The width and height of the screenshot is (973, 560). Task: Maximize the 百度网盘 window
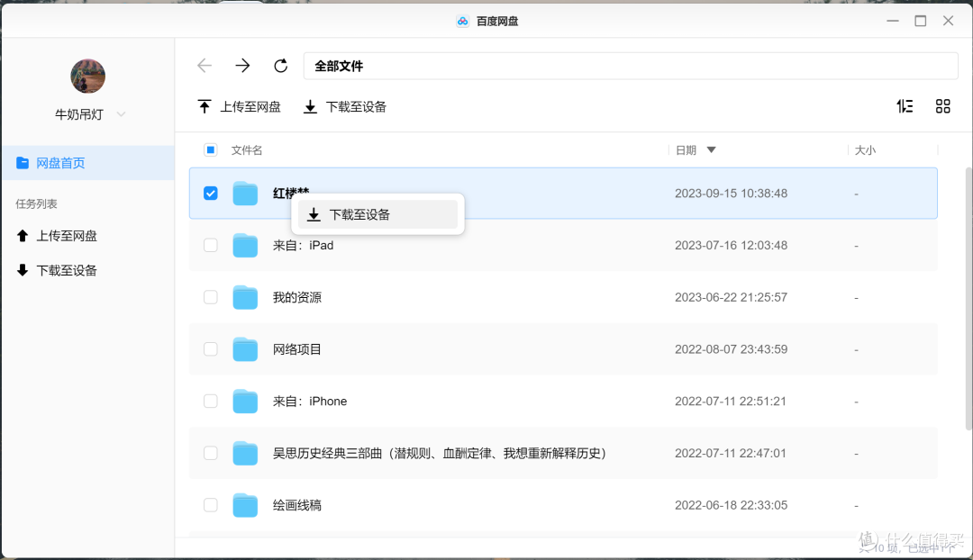click(x=920, y=21)
